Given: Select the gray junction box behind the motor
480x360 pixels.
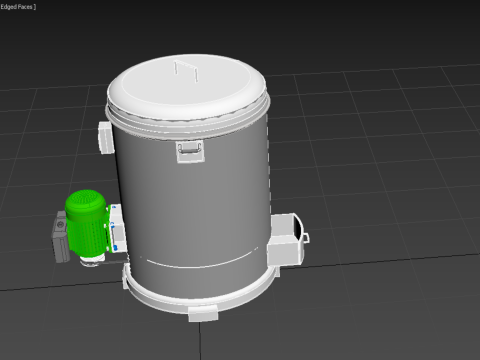Looking at the screenshot, I should (x=60, y=236).
